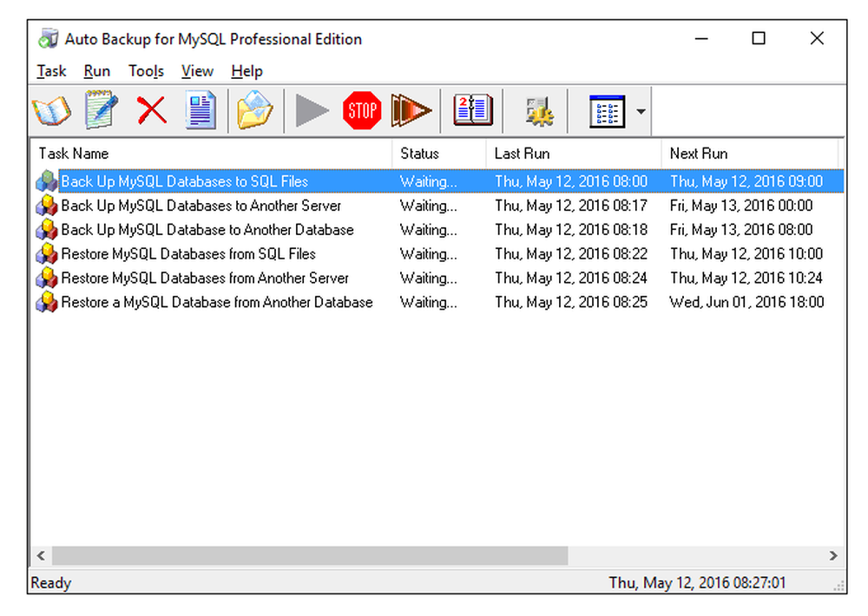Image resolution: width=868 pixels, height=616 pixels.
Task: Click last run time Thu, May 12, 2016 08:17
Action: coord(571,206)
